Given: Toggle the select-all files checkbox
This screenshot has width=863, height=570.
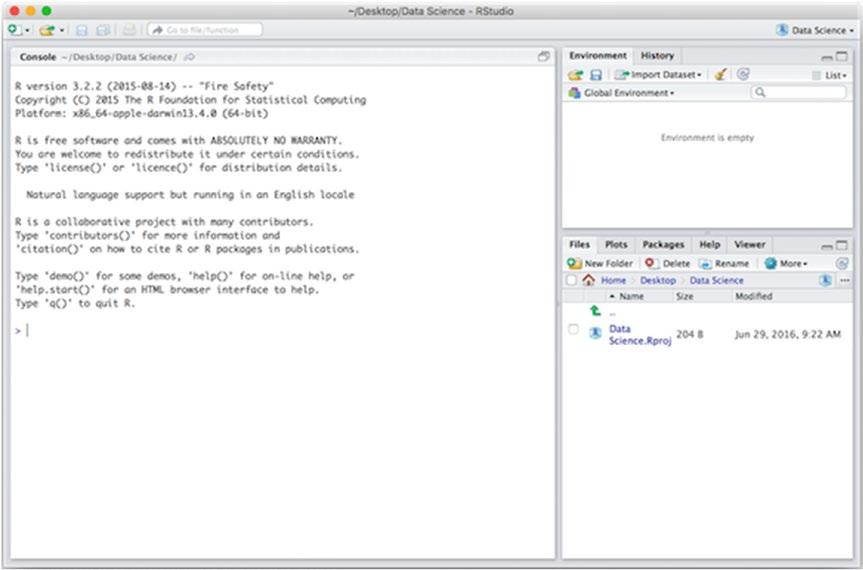Looking at the screenshot, I should pos(572,280).
